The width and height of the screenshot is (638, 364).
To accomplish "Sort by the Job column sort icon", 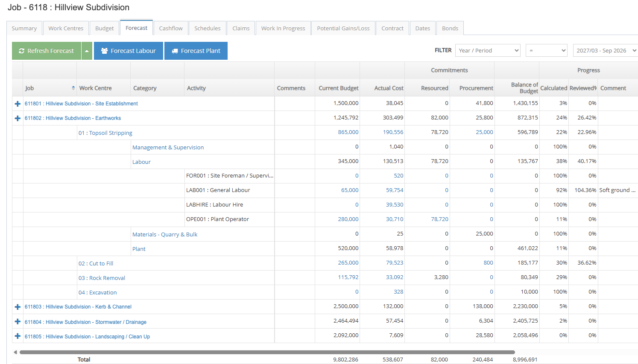I will click(73, 88).
